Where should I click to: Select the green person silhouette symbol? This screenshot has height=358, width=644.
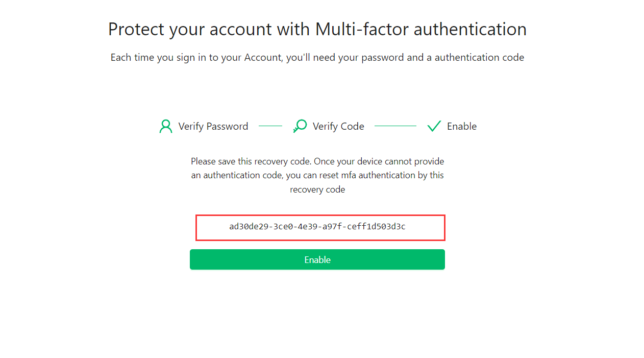165,126
